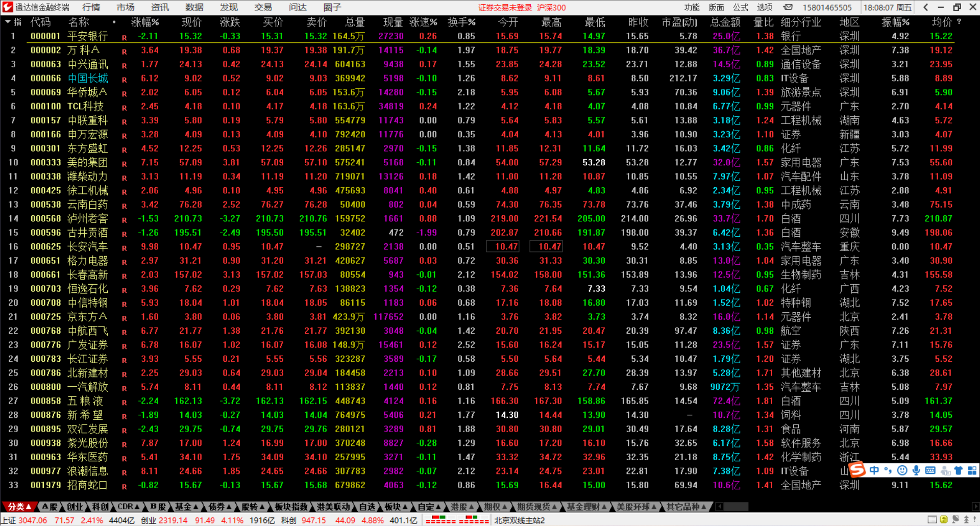Click Sogou user account icon
The height and width of the screenshot is (526, 980).
point(945,470)
